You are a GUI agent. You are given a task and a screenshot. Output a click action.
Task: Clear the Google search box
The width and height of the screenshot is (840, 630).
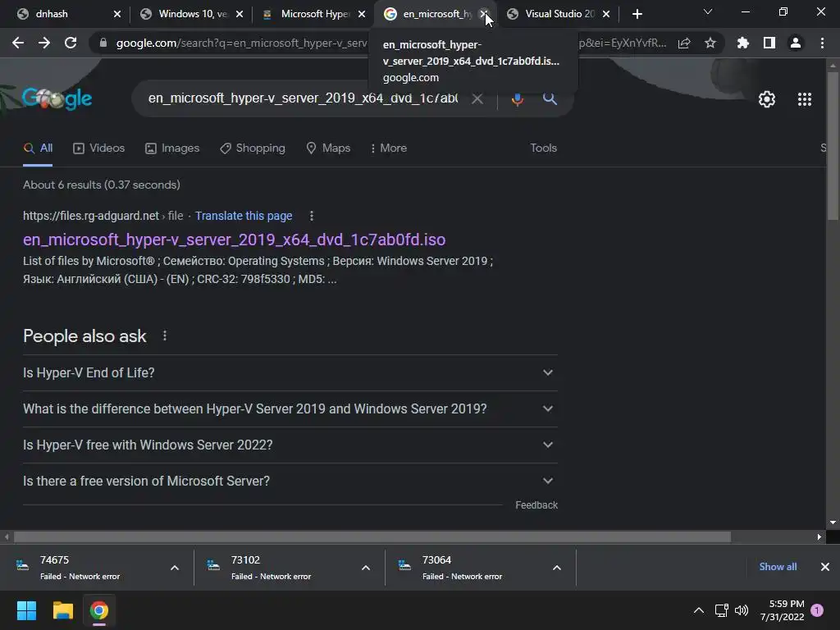[x=477, y=98]
